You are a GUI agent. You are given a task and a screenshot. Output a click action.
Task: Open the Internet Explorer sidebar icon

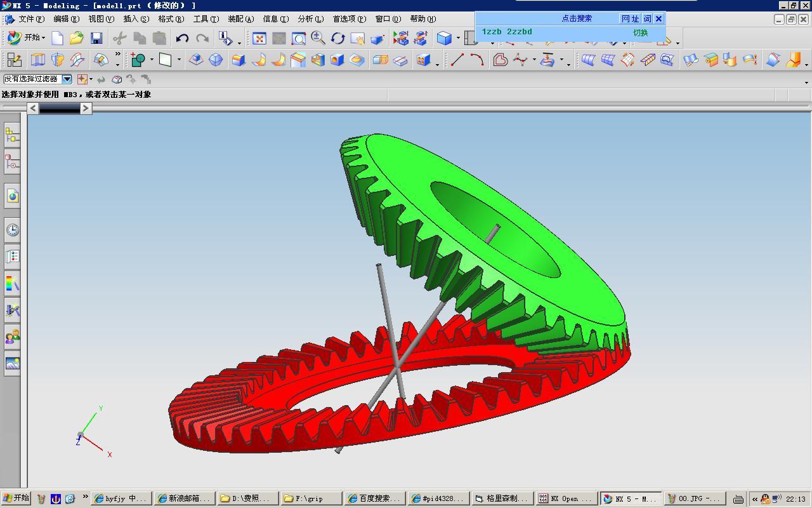12,196
